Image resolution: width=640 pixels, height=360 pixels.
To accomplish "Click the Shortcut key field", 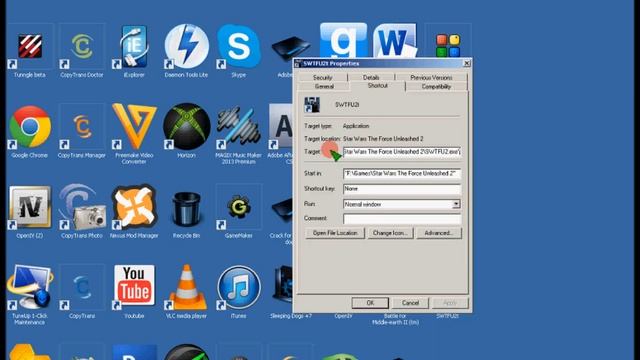I will [402, 189].
